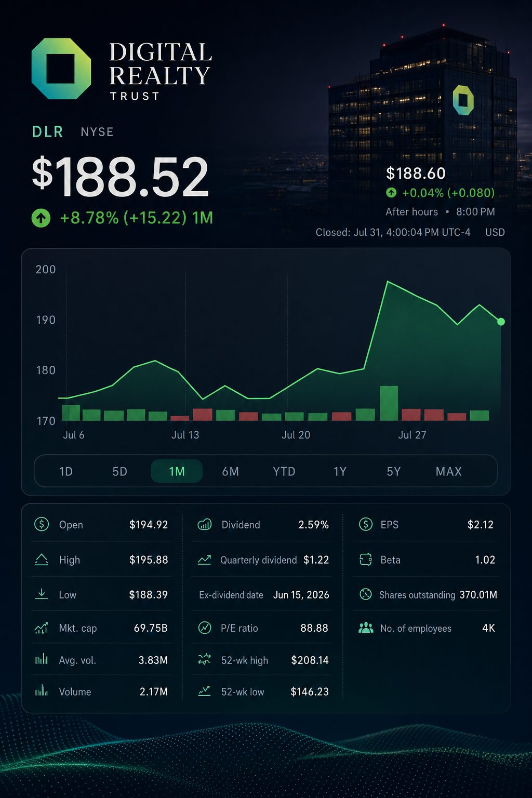Click the Jul 13 axis label
Image resolution: width=532 pixels, height=798 pixels.
click(185, 435)
